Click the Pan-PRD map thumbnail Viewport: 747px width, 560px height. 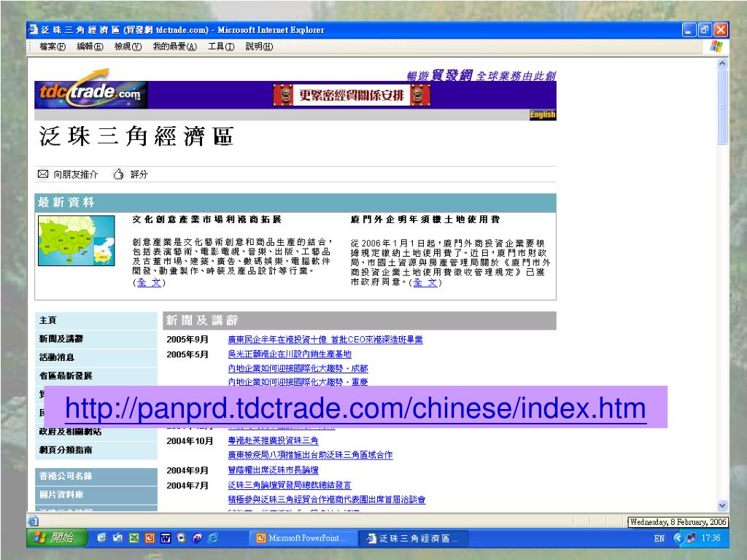tap(76, 241)
